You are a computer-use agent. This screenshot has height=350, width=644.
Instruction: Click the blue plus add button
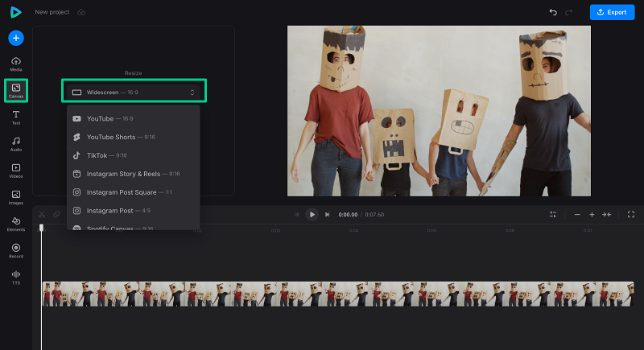coord(16,38)
